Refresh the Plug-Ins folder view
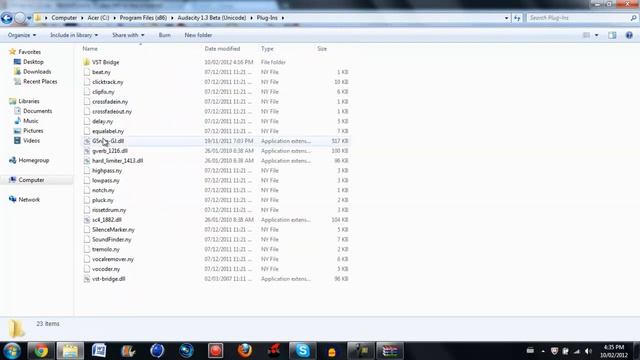 click(x=517, y=18)
